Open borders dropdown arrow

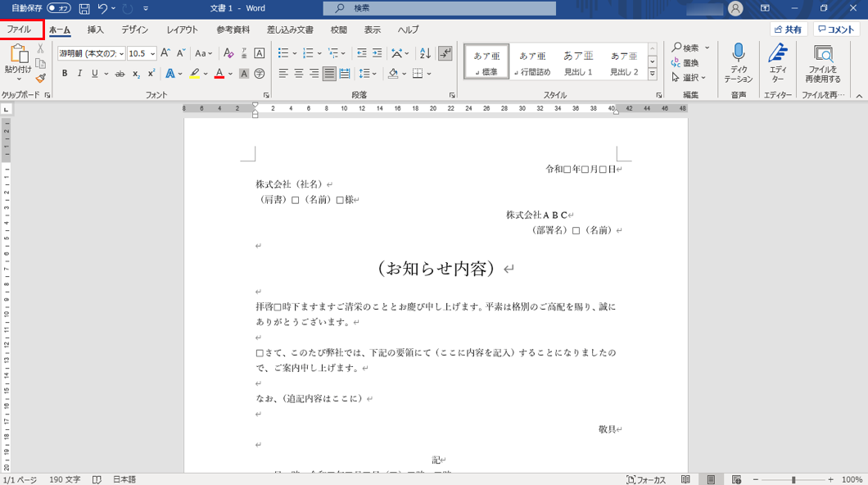429,74
